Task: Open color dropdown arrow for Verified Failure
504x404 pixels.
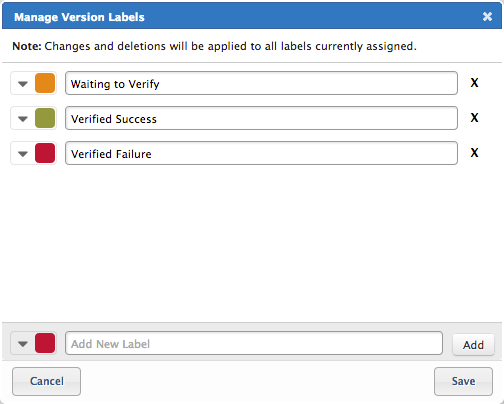Action: 23,154
